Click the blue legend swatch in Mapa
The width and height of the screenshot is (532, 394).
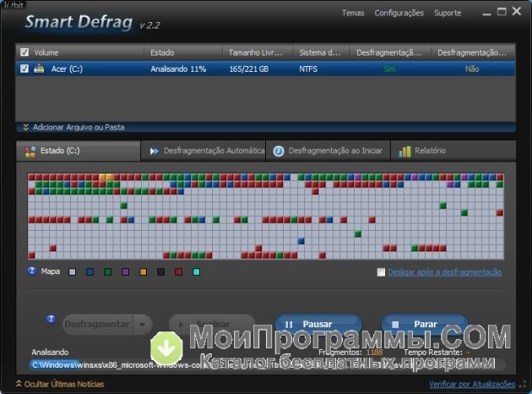(x=90, y=271)
